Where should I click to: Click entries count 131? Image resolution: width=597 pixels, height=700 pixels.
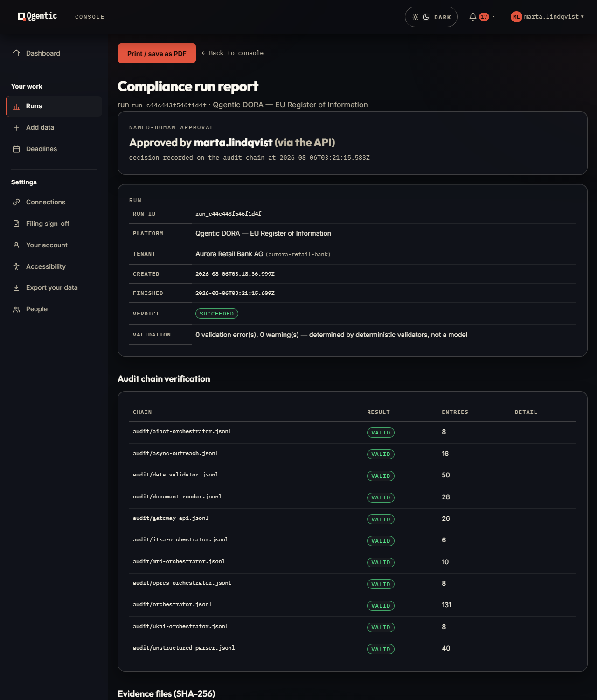(446, 605)
